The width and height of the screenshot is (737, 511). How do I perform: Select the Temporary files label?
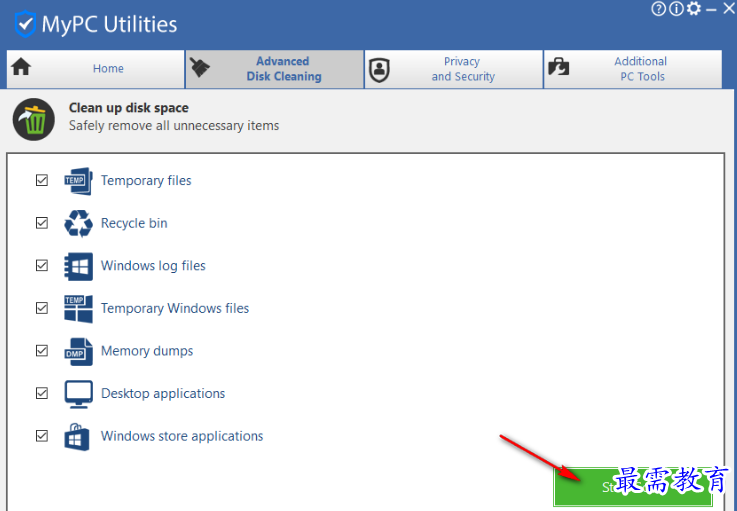(x=146, y=181)
